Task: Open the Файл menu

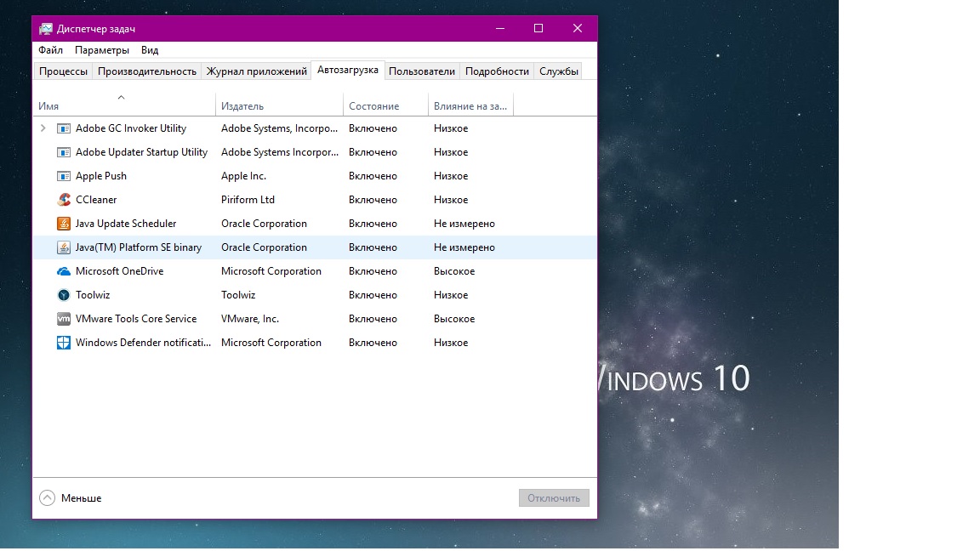Action: click(50, 50)
